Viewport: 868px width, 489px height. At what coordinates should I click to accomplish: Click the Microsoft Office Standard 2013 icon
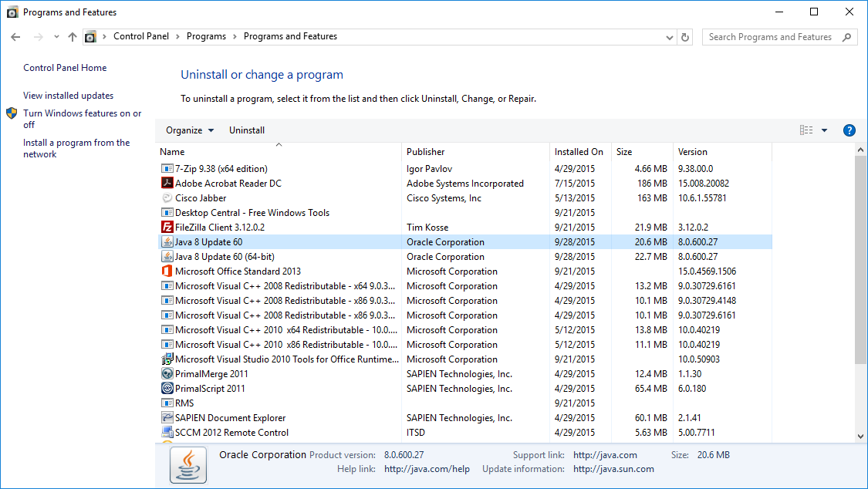click(x=167, y=271)
